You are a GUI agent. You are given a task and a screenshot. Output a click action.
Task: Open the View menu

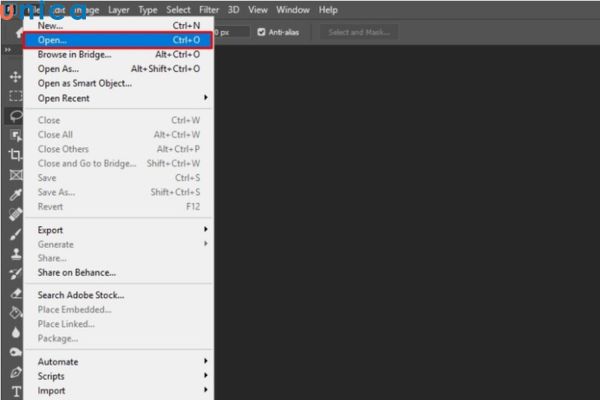coord(258,10)
